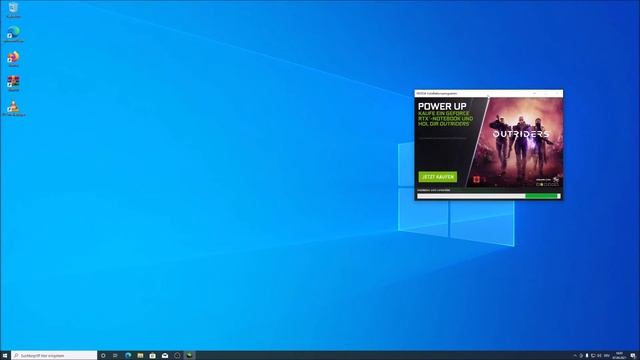Screen dimensions: 640x360
Task: Select the NVIDIA installer taskbar icon
Action: pos(189,356)
